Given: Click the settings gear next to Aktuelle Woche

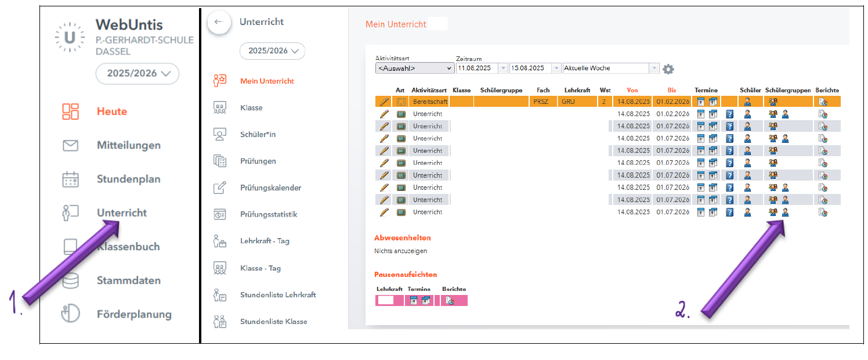Looking at the screenshot, I should tap(668, 69).
